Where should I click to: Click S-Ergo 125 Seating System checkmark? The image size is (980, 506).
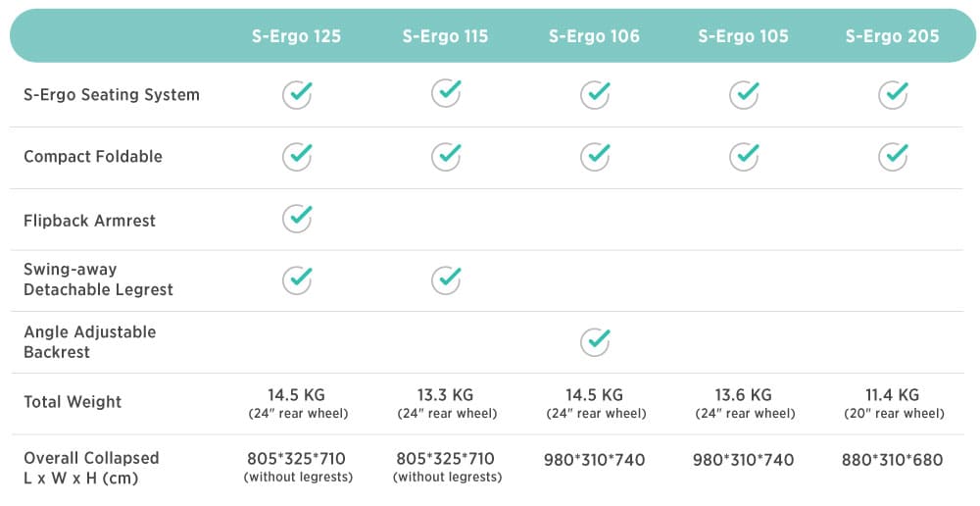(298, 94)
